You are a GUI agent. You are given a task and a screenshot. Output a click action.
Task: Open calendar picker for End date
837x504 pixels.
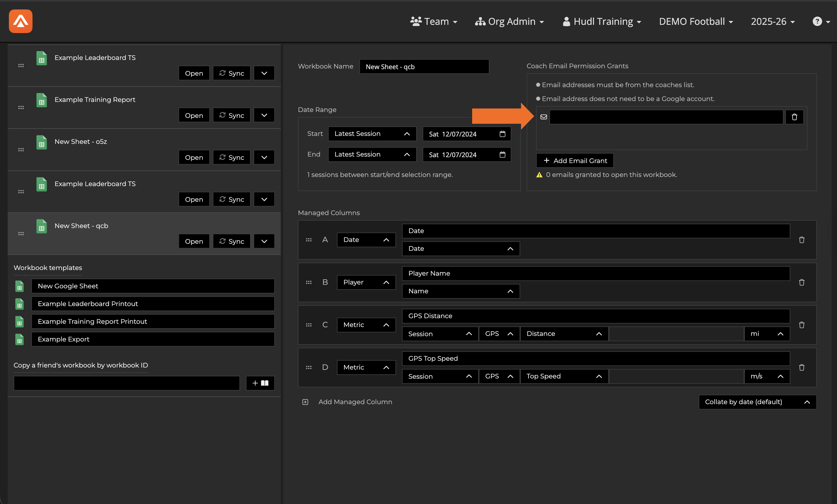(502, 155)
